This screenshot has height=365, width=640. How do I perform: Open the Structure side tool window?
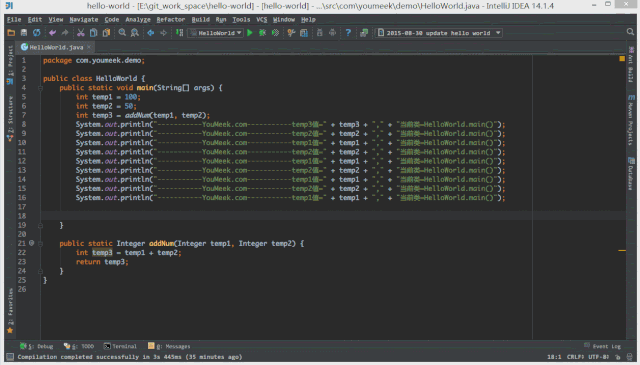point(10,118)
